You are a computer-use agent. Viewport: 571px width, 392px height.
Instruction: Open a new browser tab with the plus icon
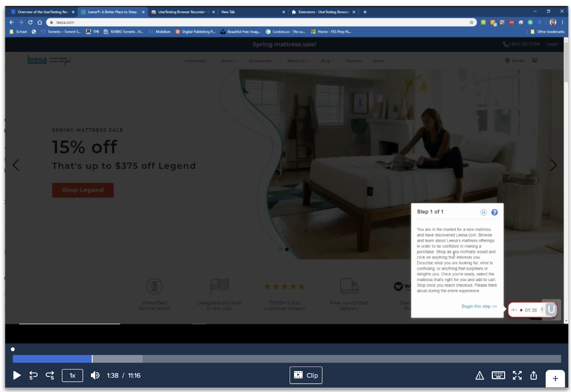(365, 12)
